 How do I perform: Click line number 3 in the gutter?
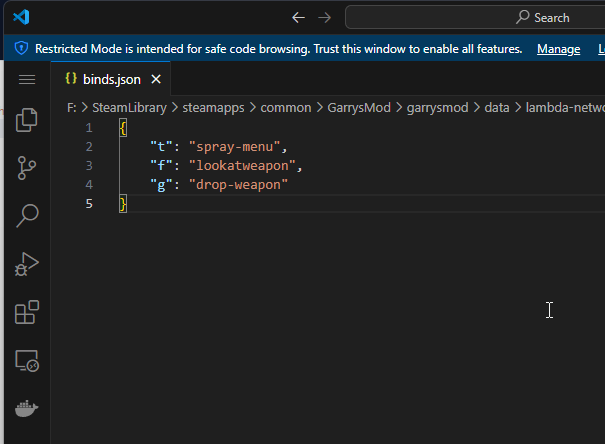pos(89,165)
